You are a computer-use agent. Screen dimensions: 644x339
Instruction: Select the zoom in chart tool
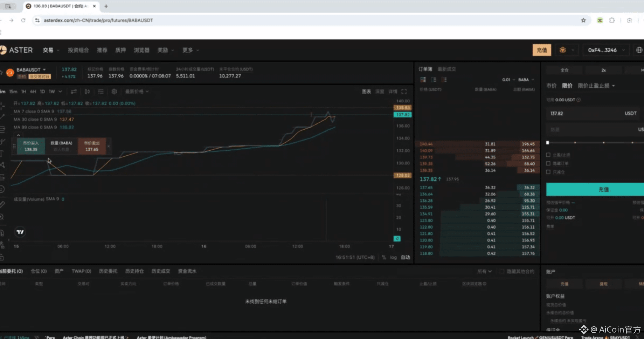click(x=2, y=217)
